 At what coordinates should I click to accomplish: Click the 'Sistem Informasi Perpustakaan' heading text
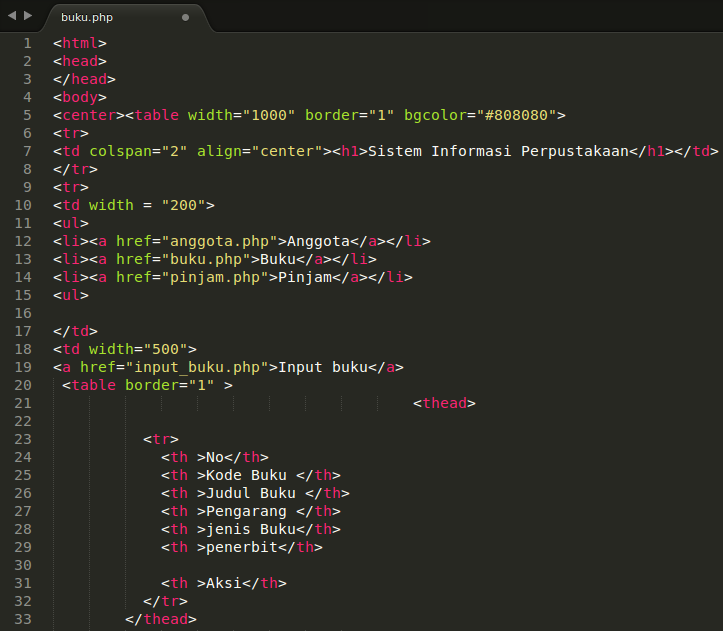[x=498, y=151]
